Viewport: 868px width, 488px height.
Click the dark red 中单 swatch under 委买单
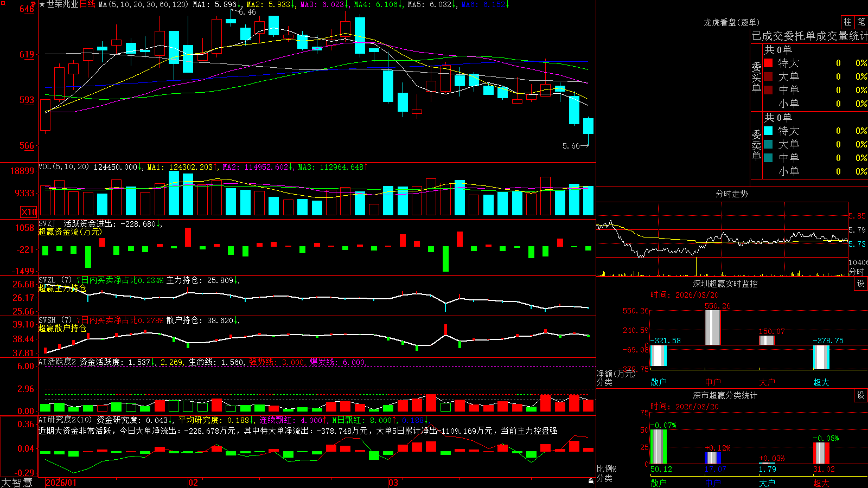[768, 90]
